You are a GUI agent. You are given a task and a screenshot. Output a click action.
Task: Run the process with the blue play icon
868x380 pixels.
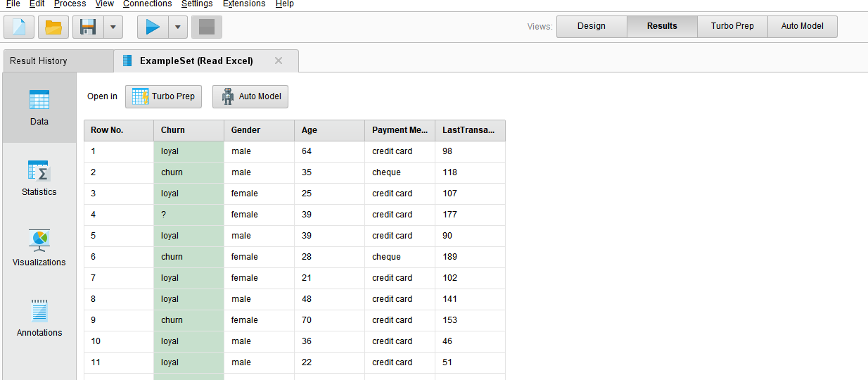pyautogui.click(x=153, y=27)
